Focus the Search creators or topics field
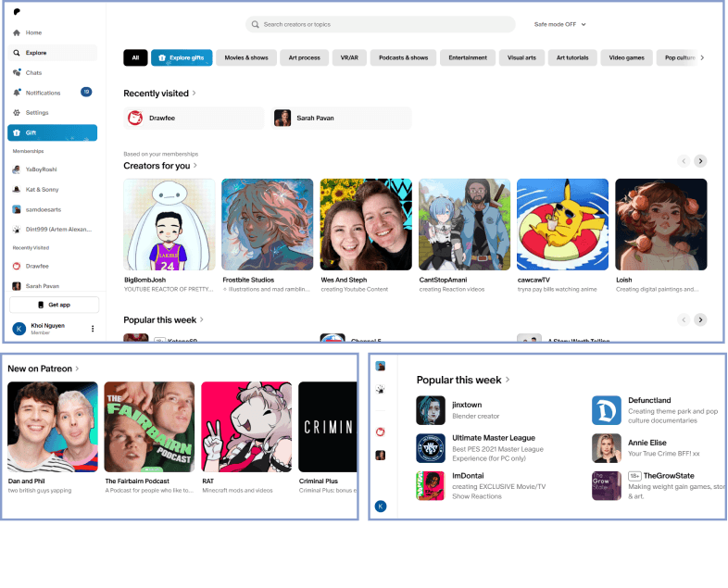Screen dimensions: 728x588 381,25
